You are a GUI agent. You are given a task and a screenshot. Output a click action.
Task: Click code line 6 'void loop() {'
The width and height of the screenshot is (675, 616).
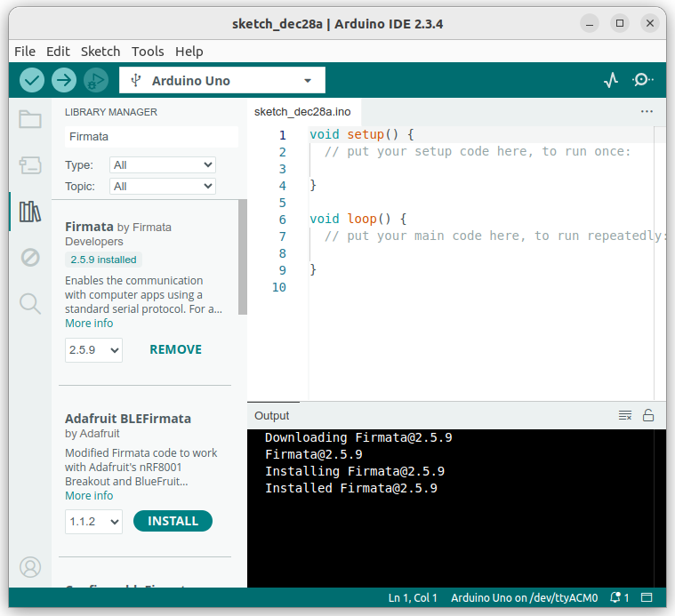pyautogui.click(x=358, y=219)
